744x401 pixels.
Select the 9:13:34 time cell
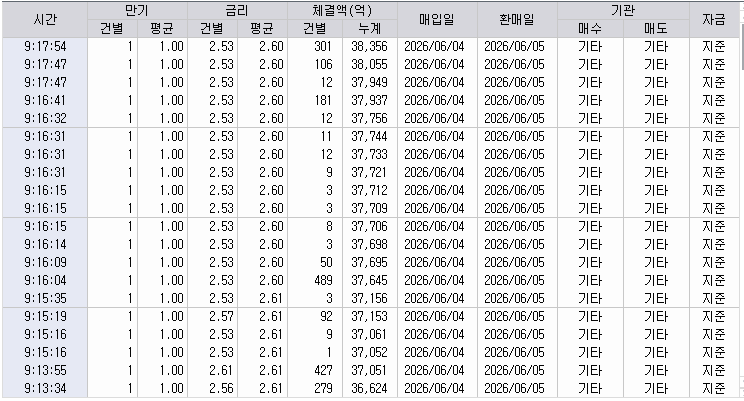[x=45, y=388]
